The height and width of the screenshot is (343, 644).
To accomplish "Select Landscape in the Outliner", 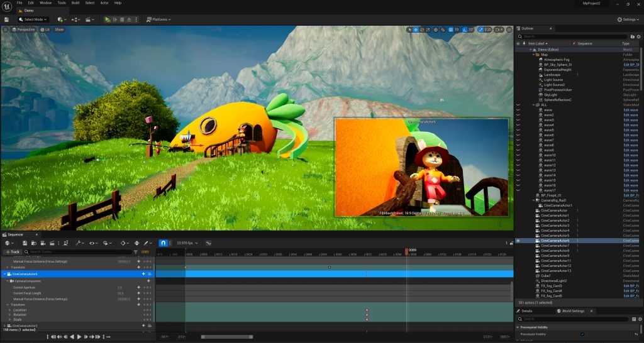I will (552, 75).
